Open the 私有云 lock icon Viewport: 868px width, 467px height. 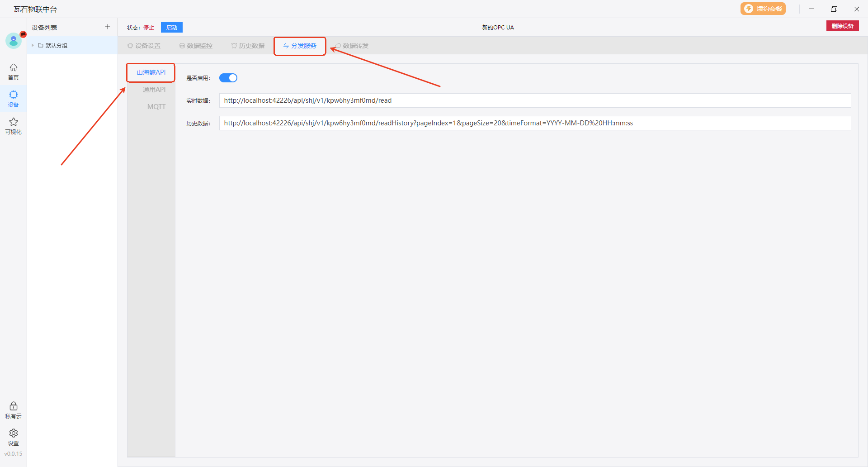[x=14, y=410]
